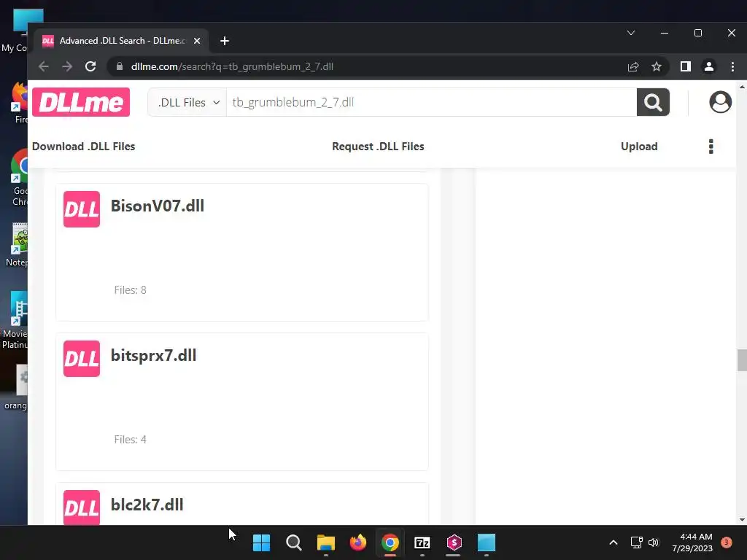Click the DLLme logo

(x=81, y=102)
